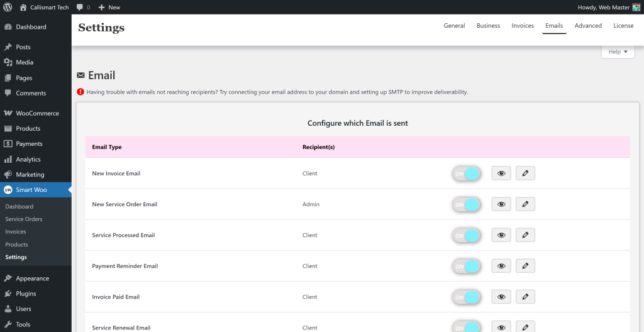The height and width of the screenshot is (332, 644).
Task: Switch to the Invoices settings tab
Action: [x=523, y=26]
